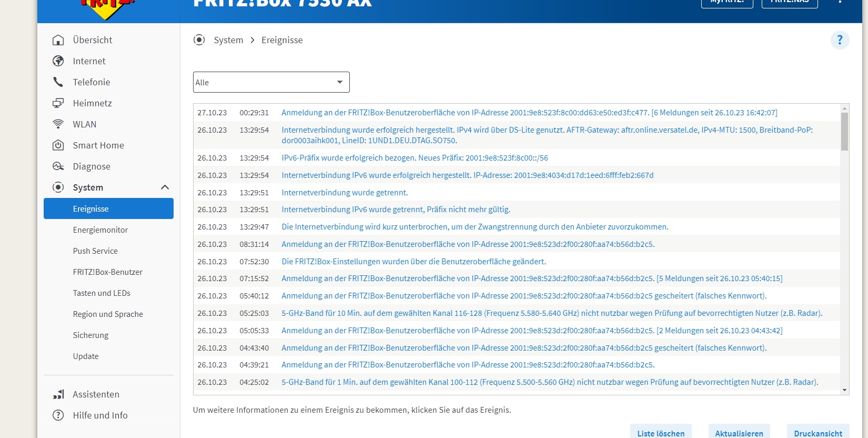868x438 pixels.
Task: Open FRITZ!Box-Benutzer submenu item
Action: tap(108, 272)
